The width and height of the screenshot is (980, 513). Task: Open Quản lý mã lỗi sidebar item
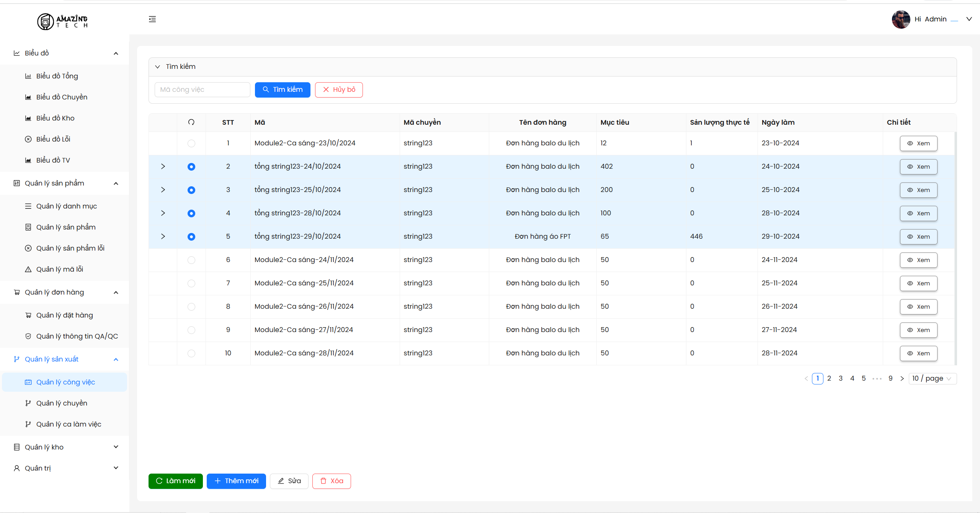click(x=60, y=269)
